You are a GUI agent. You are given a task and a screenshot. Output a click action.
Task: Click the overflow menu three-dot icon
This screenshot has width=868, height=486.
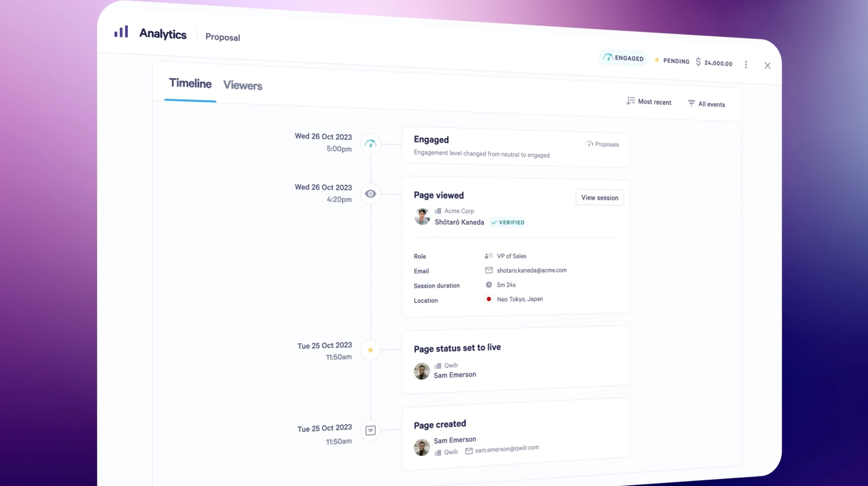tap(747, 64)
